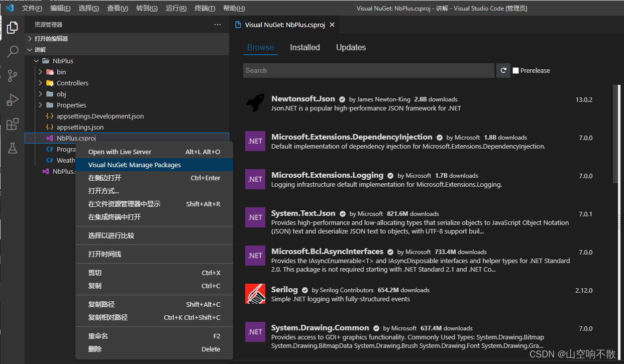Click the package list vertical scrollbar
624x364 pixels.
616,135
